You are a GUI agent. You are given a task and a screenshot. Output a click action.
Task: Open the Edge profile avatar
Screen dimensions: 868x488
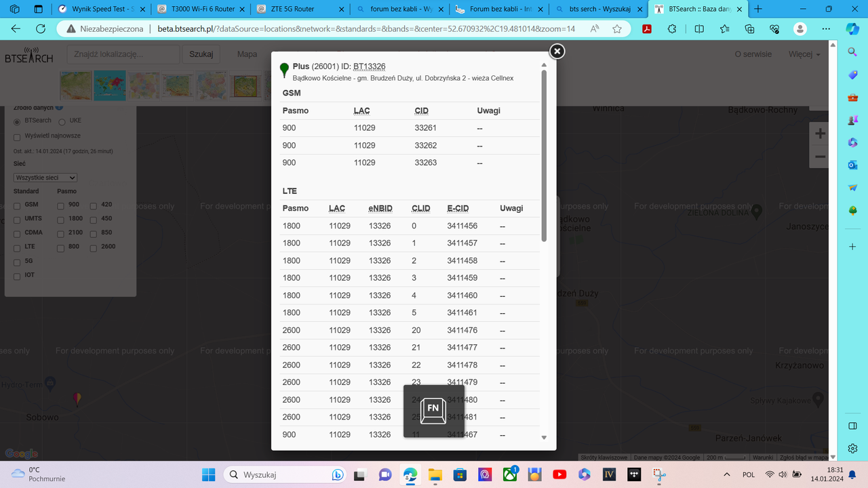point(800,29)
